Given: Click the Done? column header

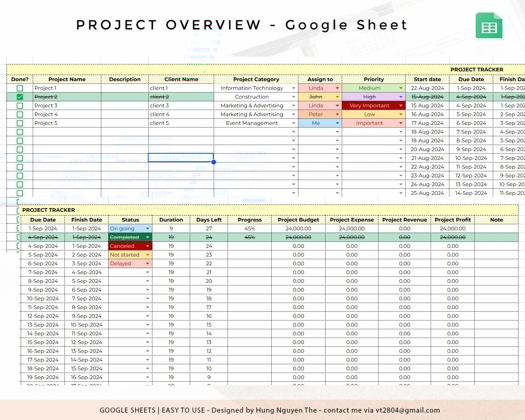Looking at the screenshot, I should tap(20, 79).
